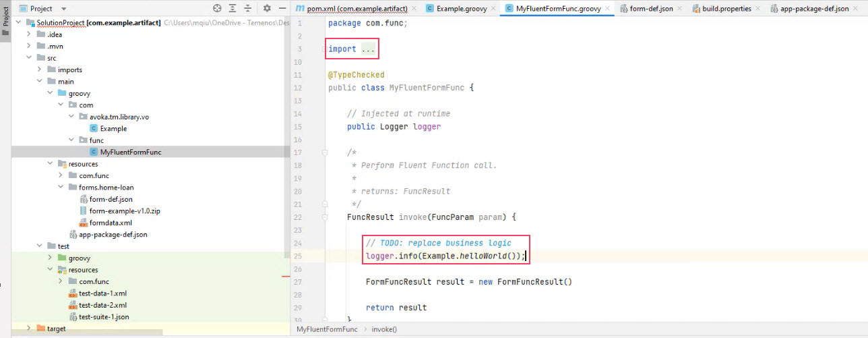
Task: Click the app-package-def.json icon in tree
Action: coord(73,234)
